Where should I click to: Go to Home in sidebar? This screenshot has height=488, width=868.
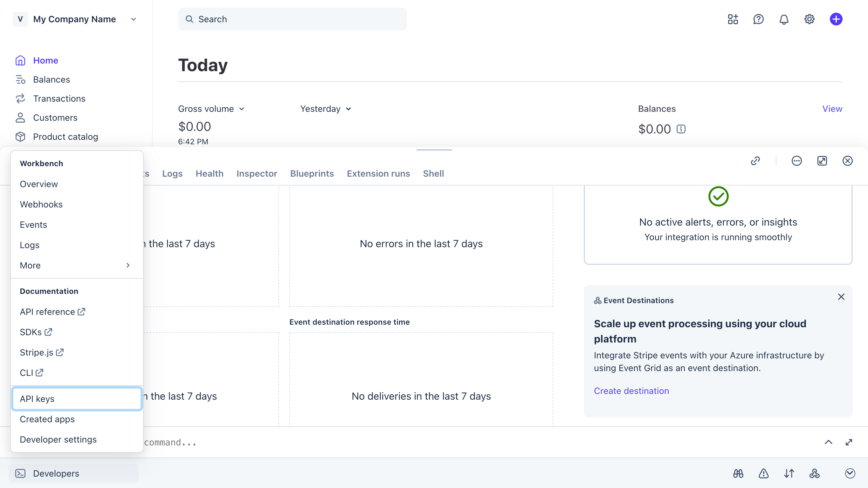click(x=46, y=60)
